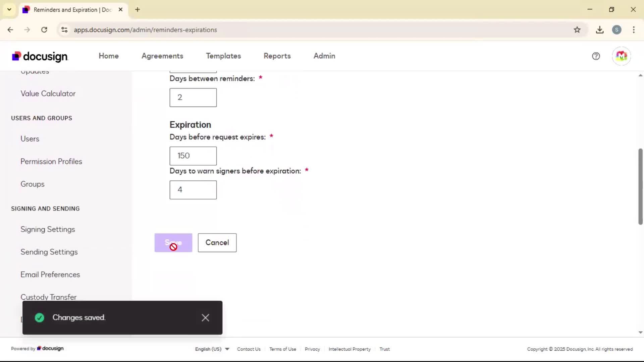Open Permission Profiles in sidebar

click(51, 162)
